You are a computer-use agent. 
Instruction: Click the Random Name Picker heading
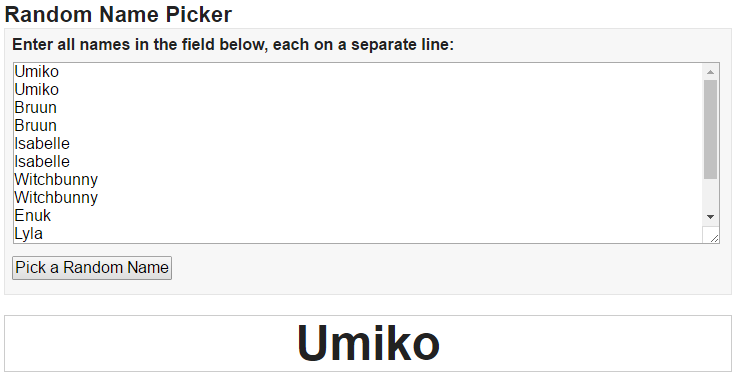(118, 15)
